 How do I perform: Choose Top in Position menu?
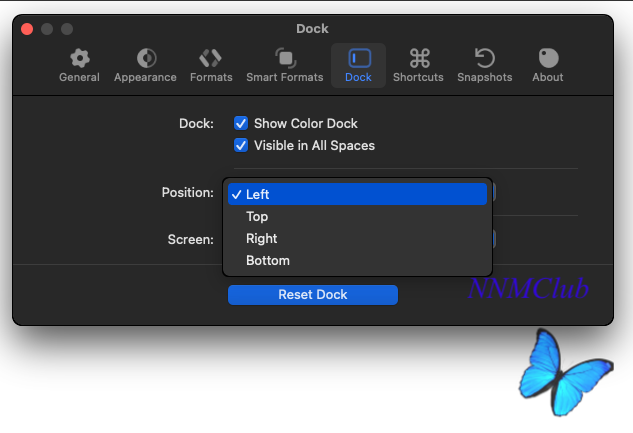[x=357, y=216]
